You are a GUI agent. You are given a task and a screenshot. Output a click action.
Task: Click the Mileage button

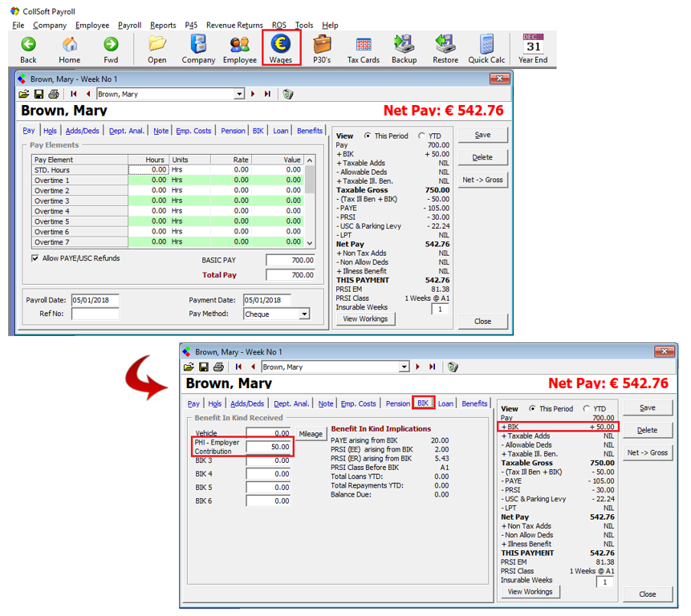coord(311,434)
